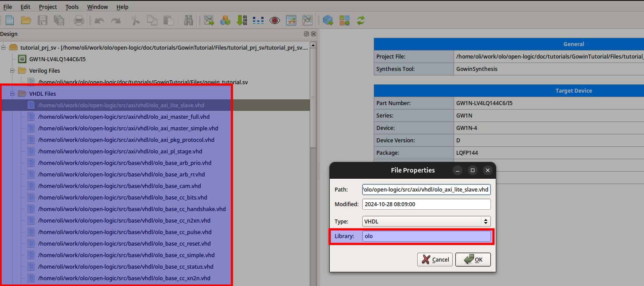Viewport: 644px width, 286px height.
Task: Open the Type dropdown in File Properties
Action: click(x=427, y=221)
